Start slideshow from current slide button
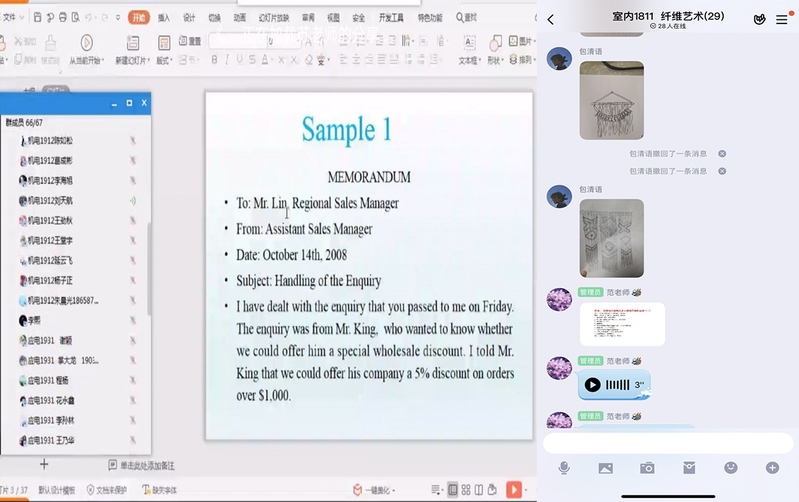The image size is (799, 502). (x=86, y=44)
